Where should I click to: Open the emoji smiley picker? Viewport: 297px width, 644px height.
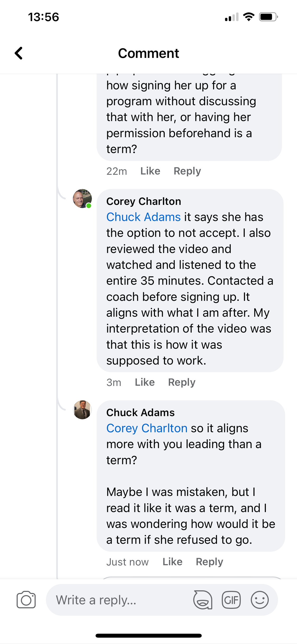click(x=260, y=600)
